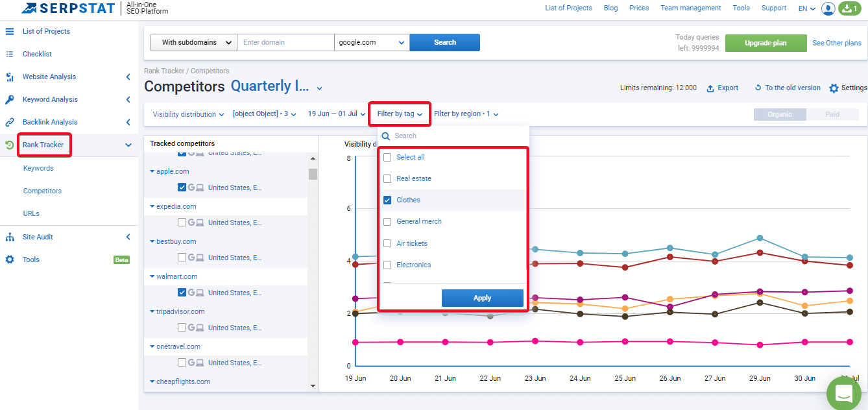Check the expedia.com competitor checkbox
The image size is (868, 410).
pos(182,223)
